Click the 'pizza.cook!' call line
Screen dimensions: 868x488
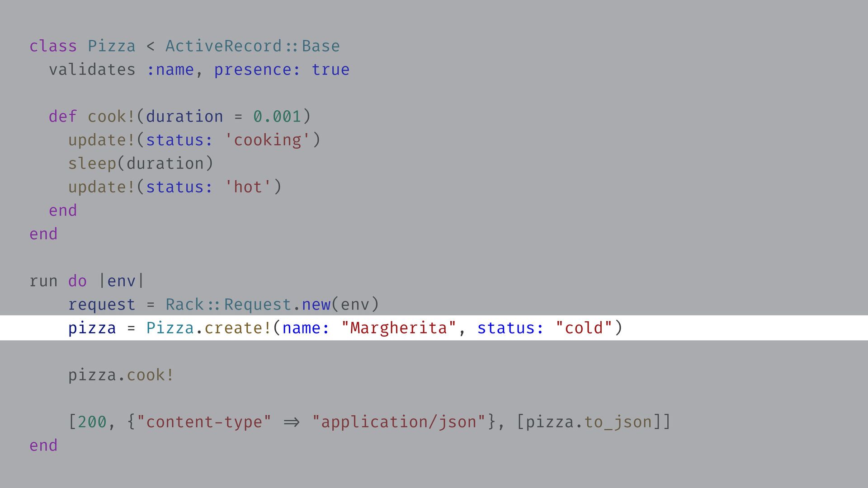click(121, 375)
